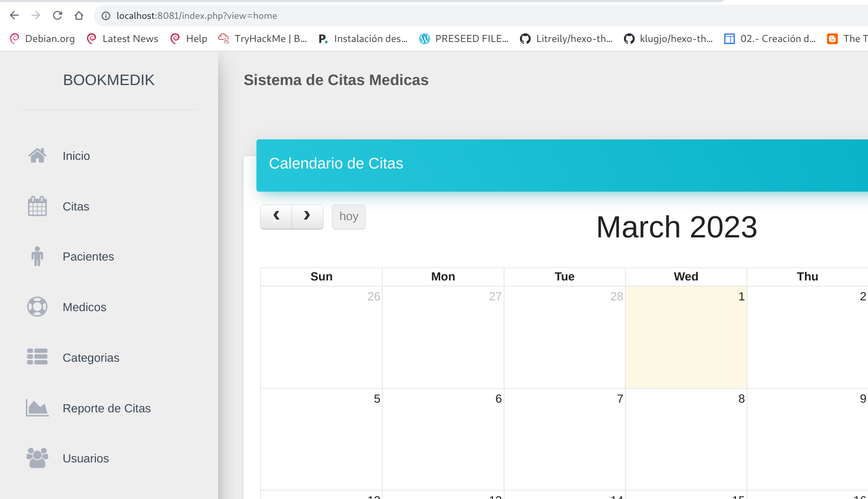Screen dimensions: 868x499
Task: Click the users group icon beside Usuarios
Action: coord(37,458)
